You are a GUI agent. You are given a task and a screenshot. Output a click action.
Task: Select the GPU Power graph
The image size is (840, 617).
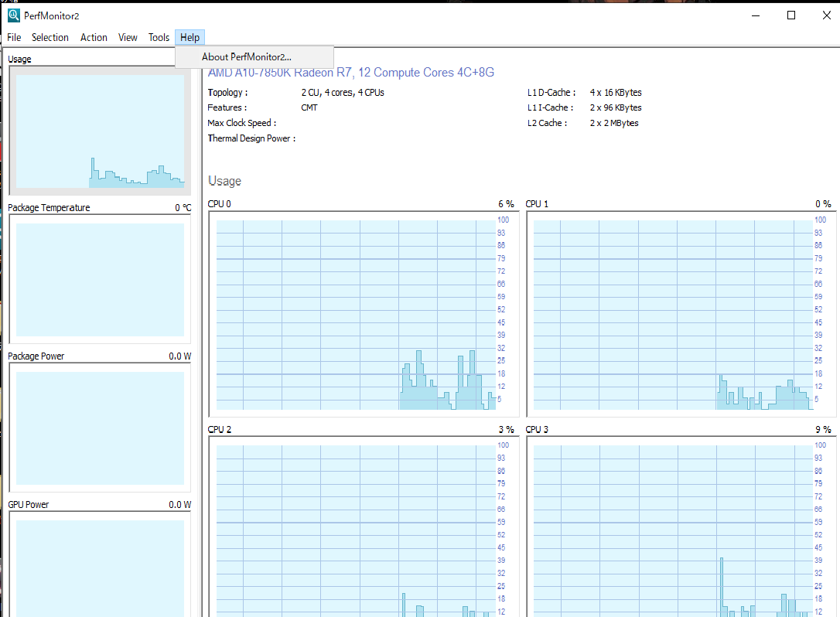point(101,564)
